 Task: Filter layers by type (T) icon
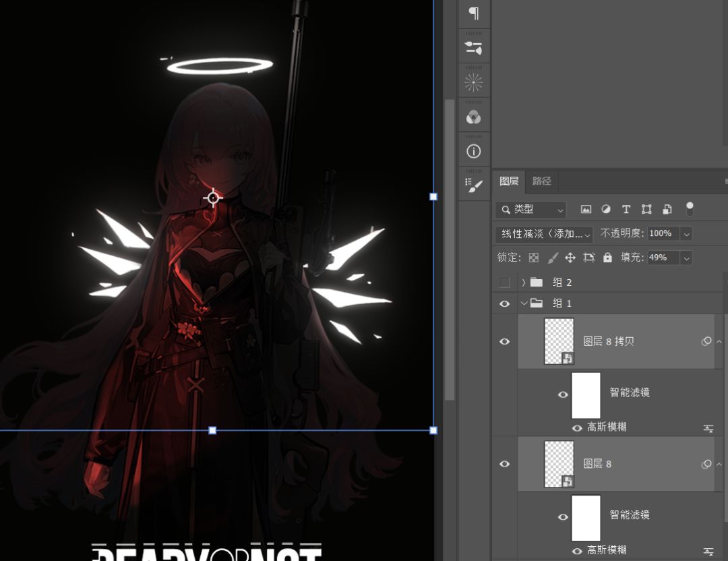pos(626,210)
